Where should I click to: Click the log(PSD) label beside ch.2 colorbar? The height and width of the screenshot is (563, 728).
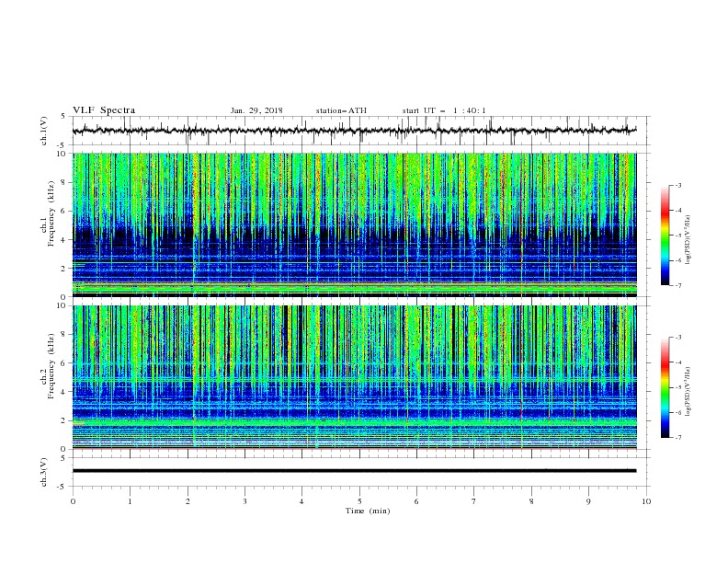tap(688, 392)
